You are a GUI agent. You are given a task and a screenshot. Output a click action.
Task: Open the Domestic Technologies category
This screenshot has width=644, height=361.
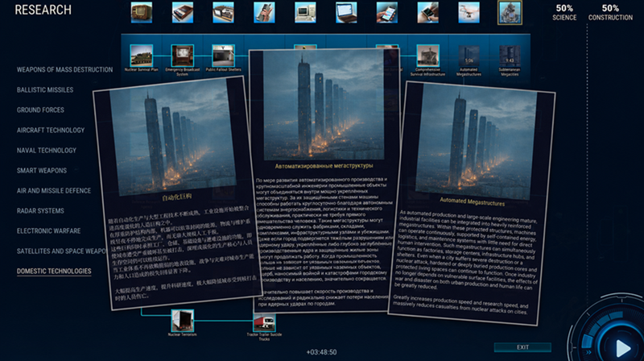pos(54,271)
